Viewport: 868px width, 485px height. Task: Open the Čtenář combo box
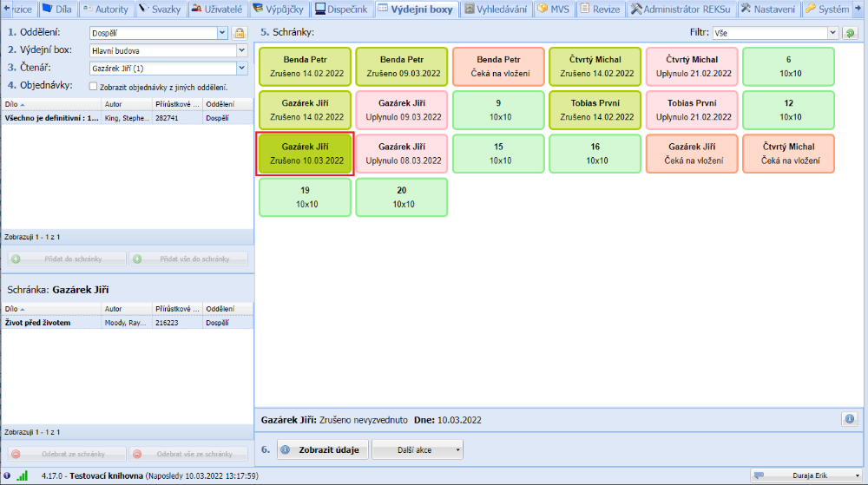(x=241, y=68)
